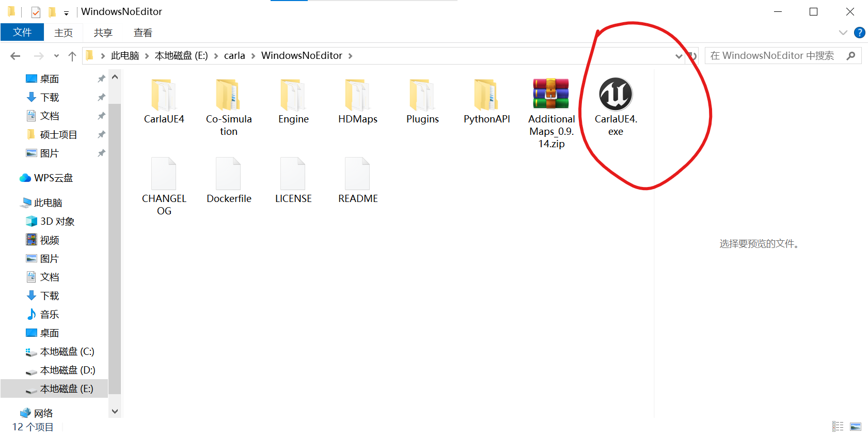Open 3D 对象 in sidebar
Image resolution: width=868 pixels, height=436 pixels.
coord(50,221)
